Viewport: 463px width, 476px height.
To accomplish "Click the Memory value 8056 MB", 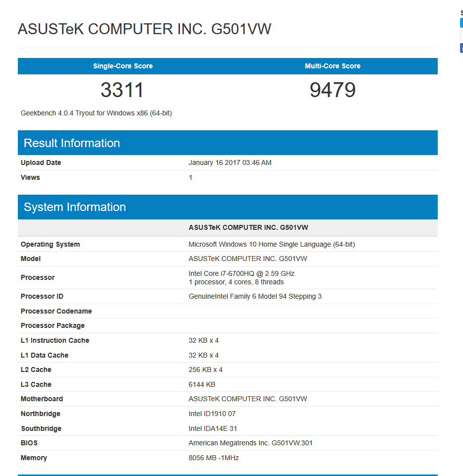I will (x=214, y=458).
